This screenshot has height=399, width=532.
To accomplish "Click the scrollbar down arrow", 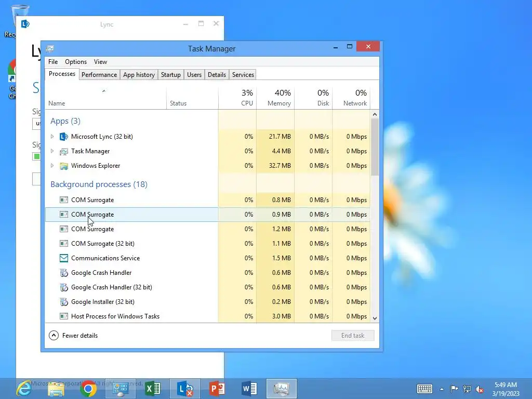I will [x=375, y=318].
